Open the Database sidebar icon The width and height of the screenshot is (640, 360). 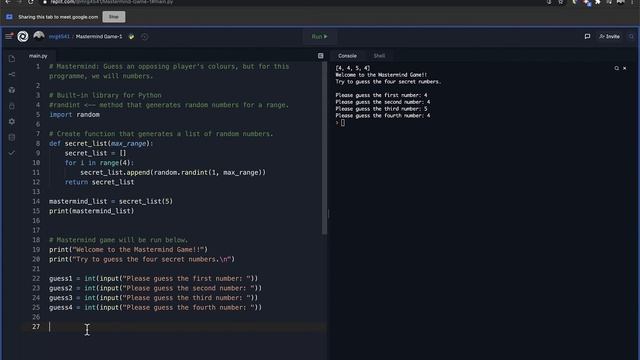tap(12, 137)
